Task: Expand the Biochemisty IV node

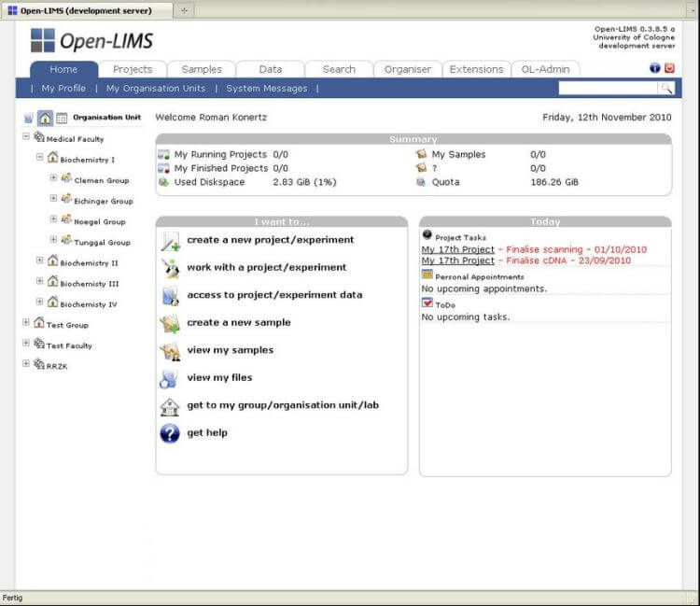Action: [40, 302]
